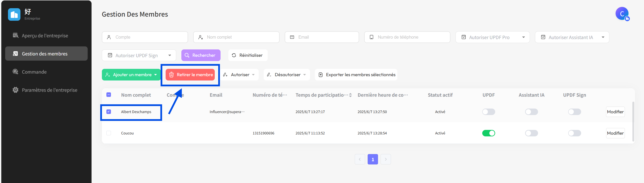Image resolution: width=644 pixels, height=183 pixels.
Task: Select page 1 in pagination
Action: pyautogui.click(x=373, y=159)
